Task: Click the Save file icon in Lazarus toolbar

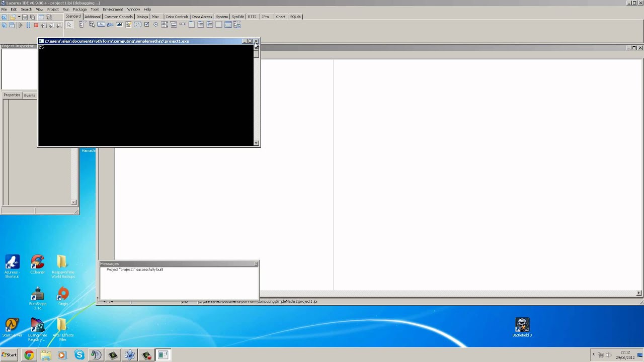Action: click(x=25, y=17)
